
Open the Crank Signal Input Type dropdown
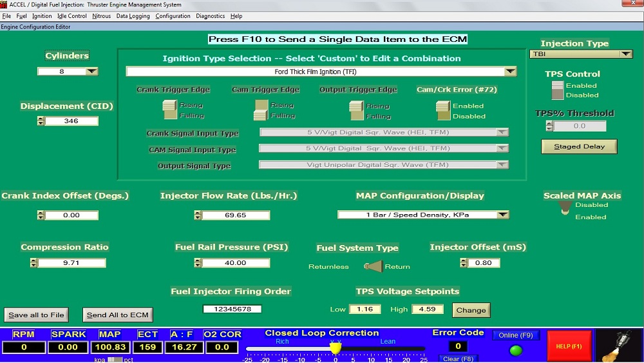point(502,132)
